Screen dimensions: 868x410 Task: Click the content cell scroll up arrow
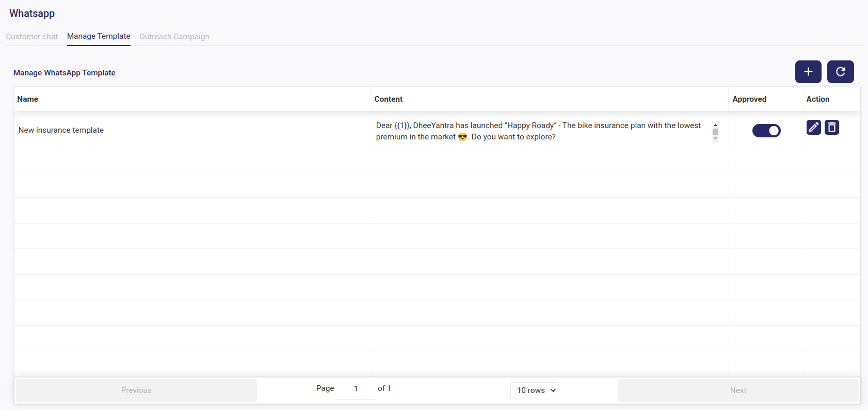[715, 125]
